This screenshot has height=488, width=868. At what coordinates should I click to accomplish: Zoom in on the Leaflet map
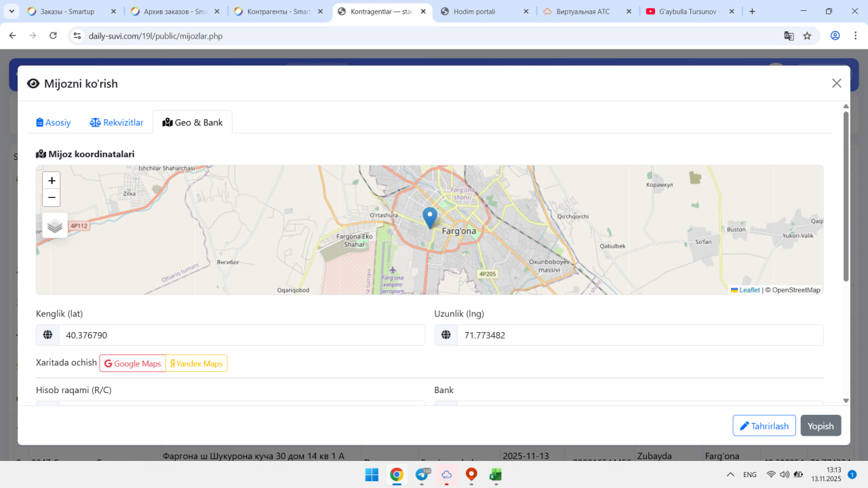point(52,181)
